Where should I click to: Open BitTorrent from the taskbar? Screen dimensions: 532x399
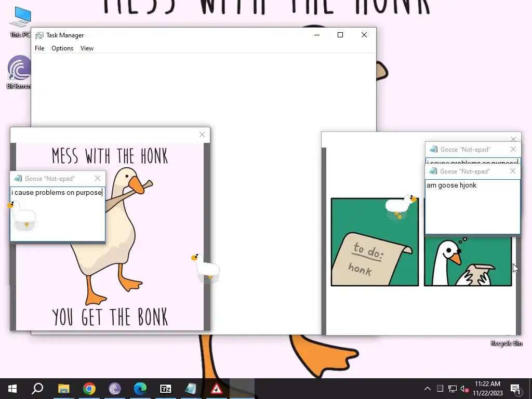[115, 389]
